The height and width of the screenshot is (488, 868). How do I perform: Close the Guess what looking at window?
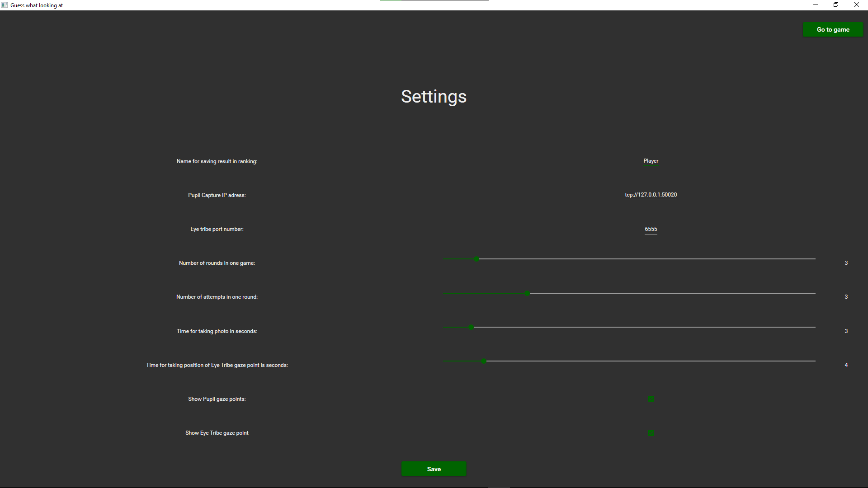point(856,5)
